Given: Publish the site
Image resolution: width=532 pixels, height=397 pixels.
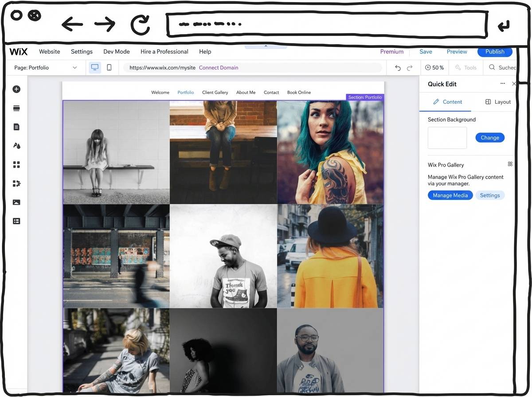Looking at the screenshot, I should click(x=495, y=51).
